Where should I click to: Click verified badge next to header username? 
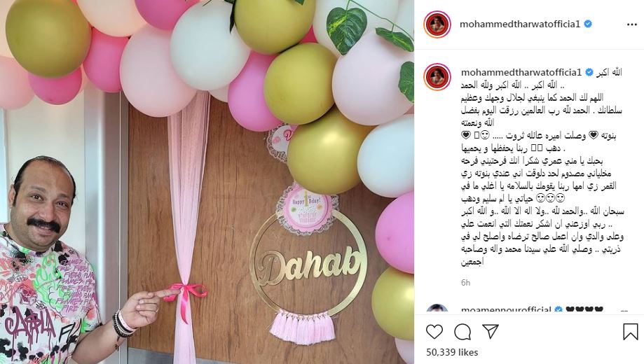[588, 24]
